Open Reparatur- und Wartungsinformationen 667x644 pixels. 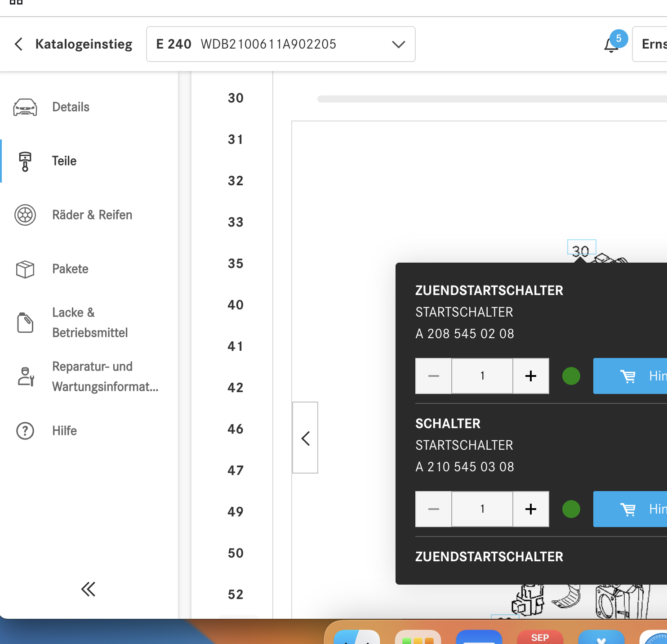coord(106,376)
